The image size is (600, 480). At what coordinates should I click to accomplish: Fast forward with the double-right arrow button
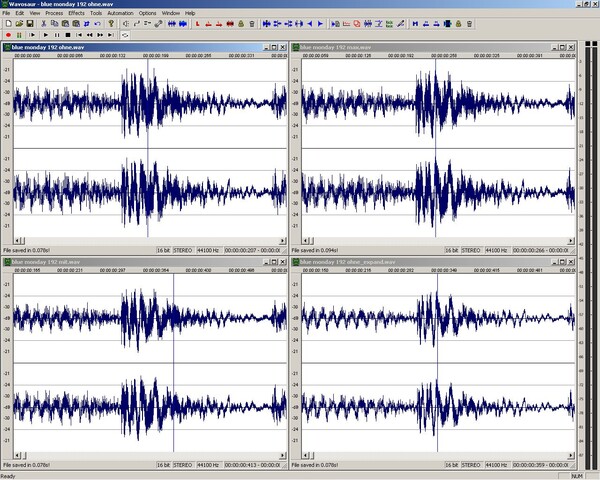[x=100, y=35]
